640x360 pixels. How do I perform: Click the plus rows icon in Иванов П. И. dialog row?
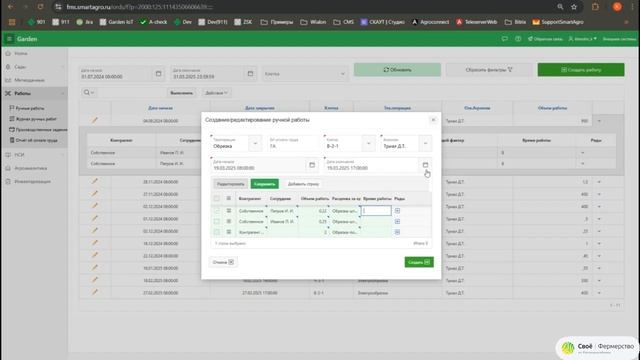[397, 221]
